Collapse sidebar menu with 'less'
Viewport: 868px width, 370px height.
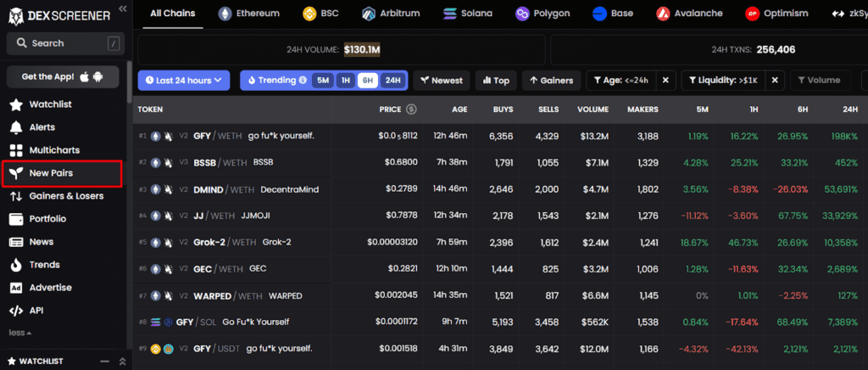click(x=20, y=333)
